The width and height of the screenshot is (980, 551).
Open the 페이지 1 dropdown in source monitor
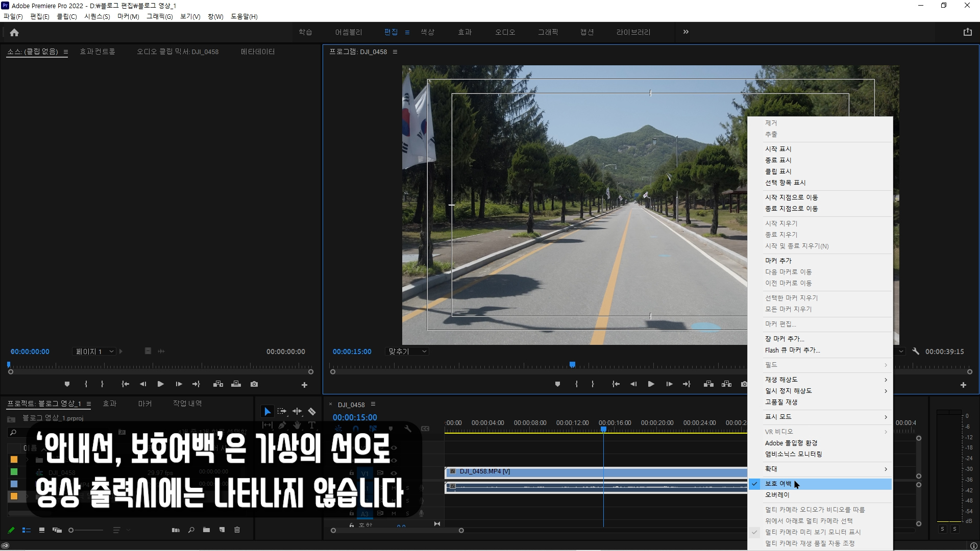pos(94,352)
